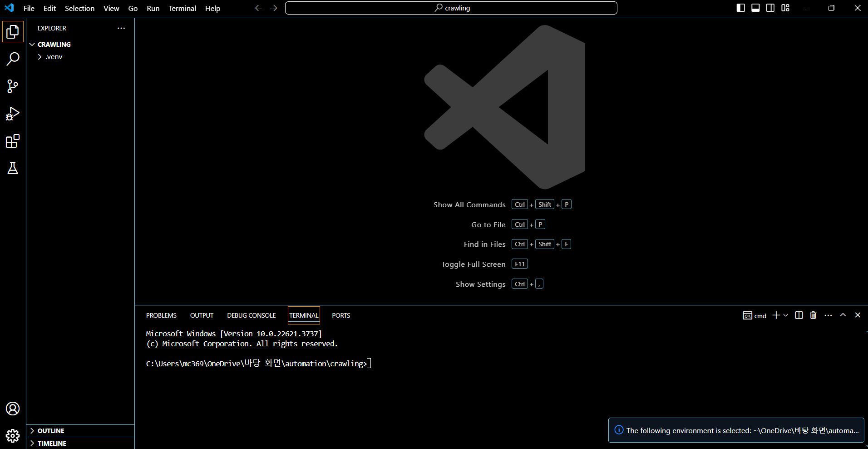The height and width of the screenshot is (449, 868).
Task: Click the notification info icon
Action: 619,430
